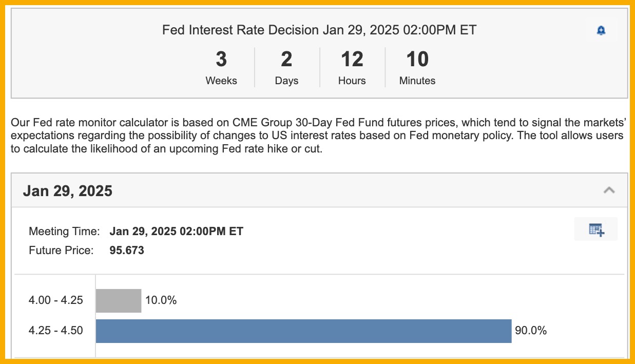This screenshot has height=364, width=635.
Task: Click the Jan 29, 2025 section header
Action: click(68, 191)
